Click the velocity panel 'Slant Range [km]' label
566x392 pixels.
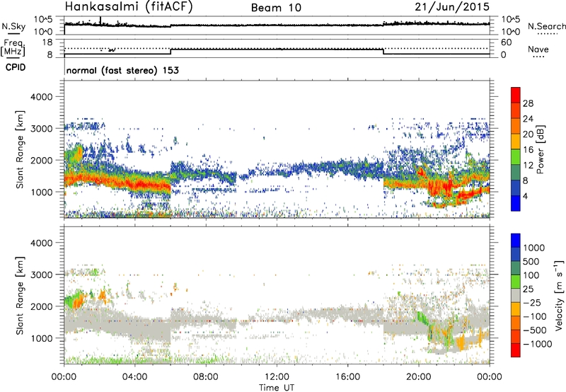20,295
